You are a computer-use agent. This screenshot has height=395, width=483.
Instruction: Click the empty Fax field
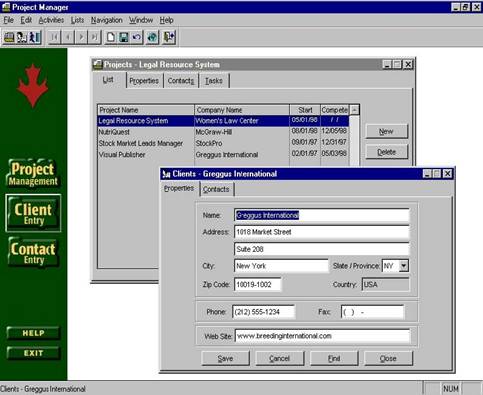click(x=372, y=312)
